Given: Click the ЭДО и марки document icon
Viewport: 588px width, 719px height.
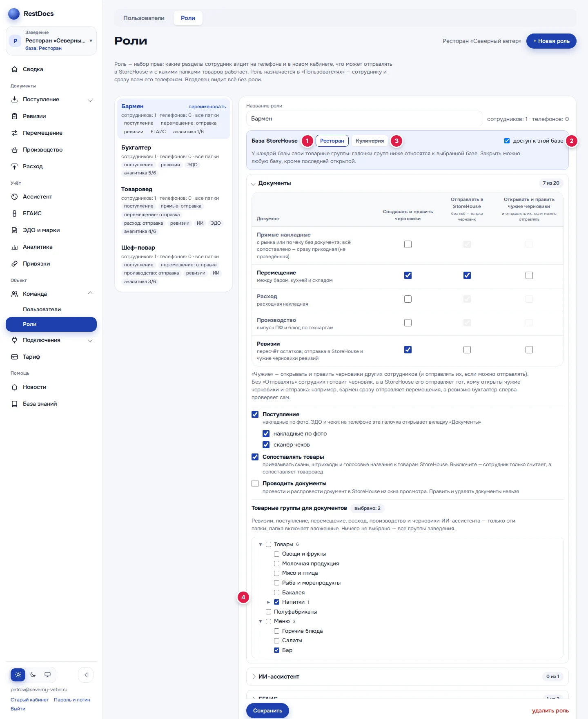Looking at the screenshot, I should click(x=15, y=230).
